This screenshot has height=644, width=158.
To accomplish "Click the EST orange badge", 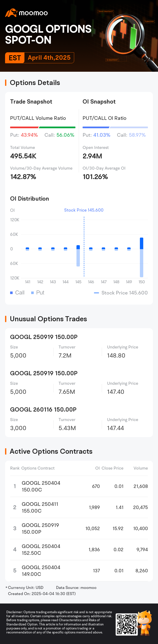I will [x=15, y=58].
